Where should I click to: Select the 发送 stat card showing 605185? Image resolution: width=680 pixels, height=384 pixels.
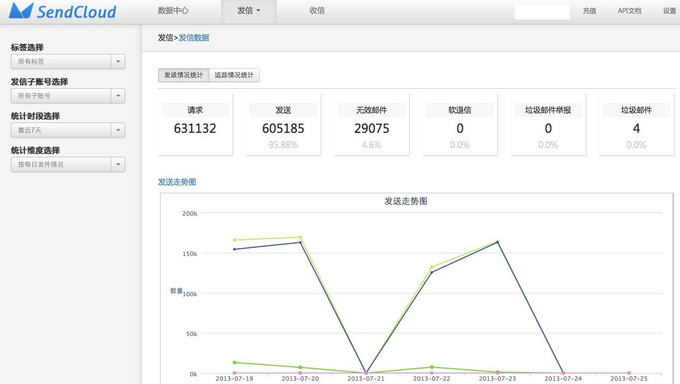click(283, 125)
